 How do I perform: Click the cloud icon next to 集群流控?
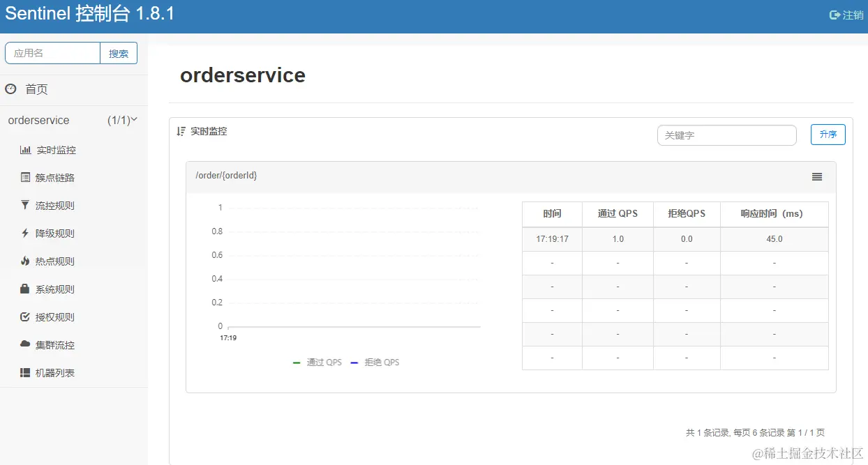(x=25, y=344)
